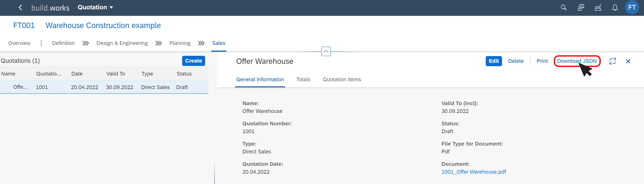Delete the Offer Warehouse quotation

pyautogui.click(x=516, y=61)
